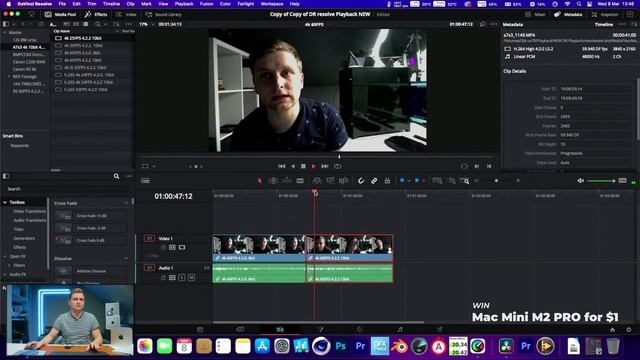Toggle the Effects panel button
The width and height of the screenshot is (640, 360).
(x=96, y=14)
